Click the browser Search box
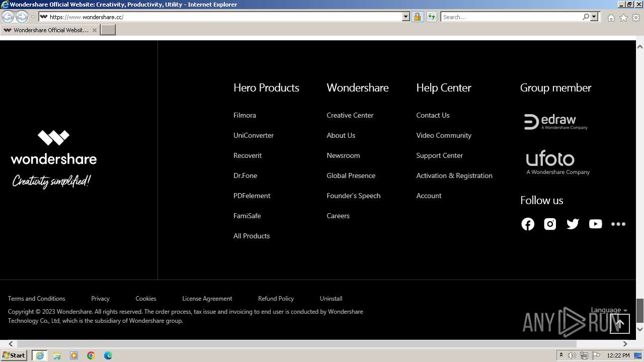 click(511, 17)
